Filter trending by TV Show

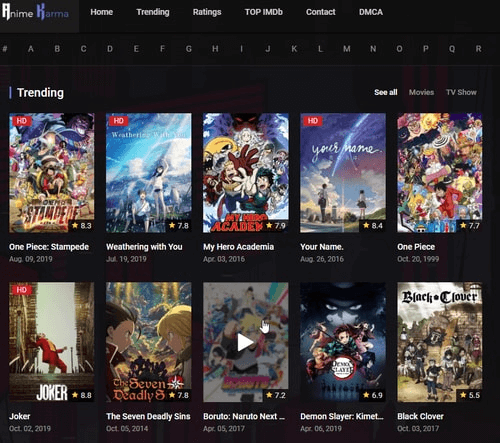coord(461,92)
